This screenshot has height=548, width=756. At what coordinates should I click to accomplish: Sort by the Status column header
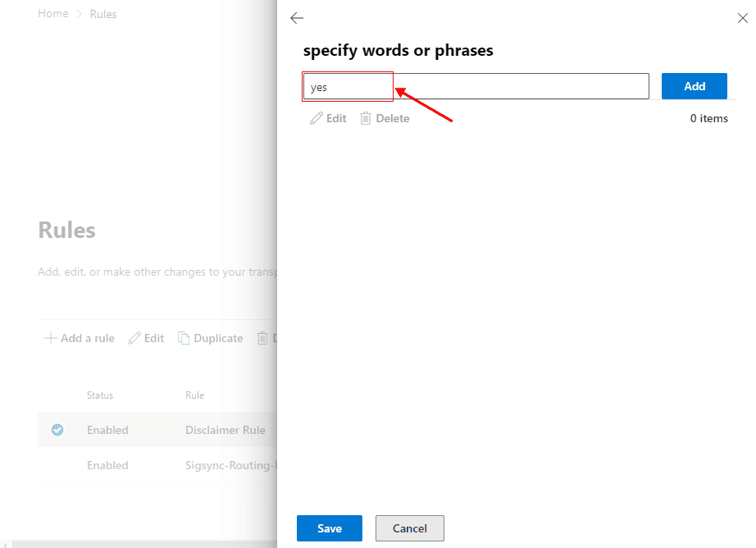pyautogui.click(x=100, y=395)
